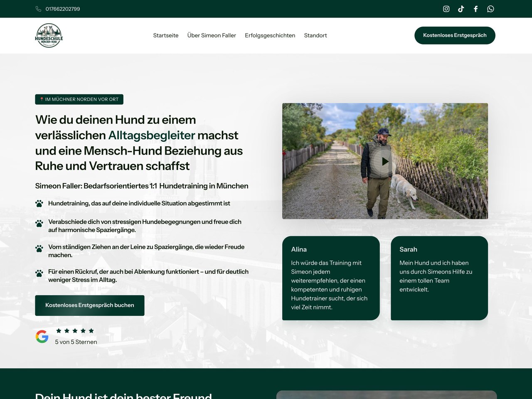Click the five-star rating row
This screenshot has width=532, height=399.
[75, 331]
